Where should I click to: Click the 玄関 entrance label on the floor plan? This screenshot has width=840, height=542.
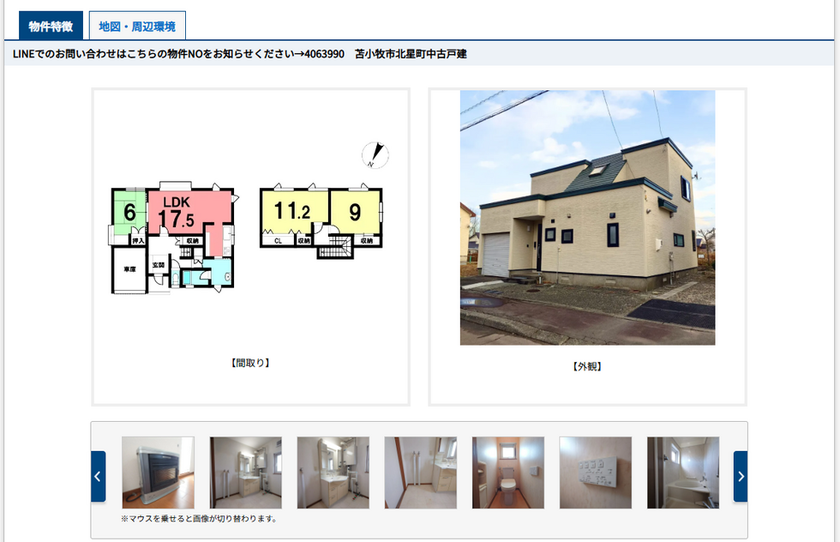coord(158,265)
